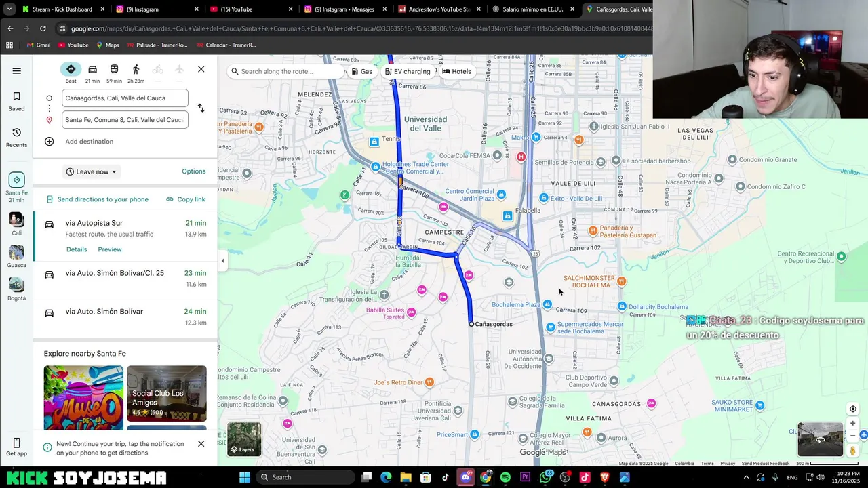
Task: Open Spotify from the taskbar
Action: (505, 477)
